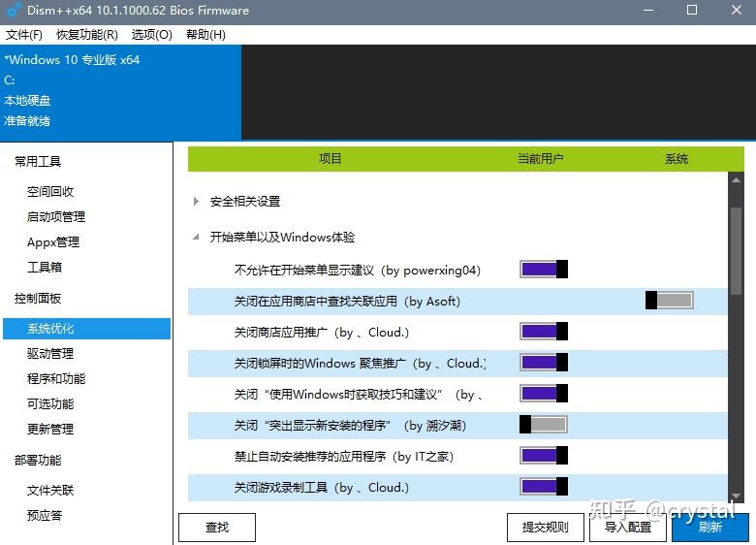
Task: Toggle 使用Windows时获取技巧和建议 switch
Action: pos(544,393)
